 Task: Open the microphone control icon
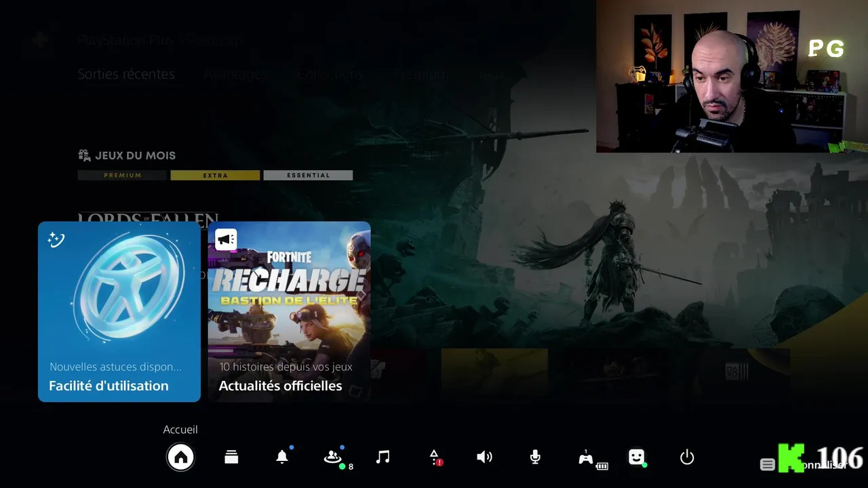tap(535, 457)
